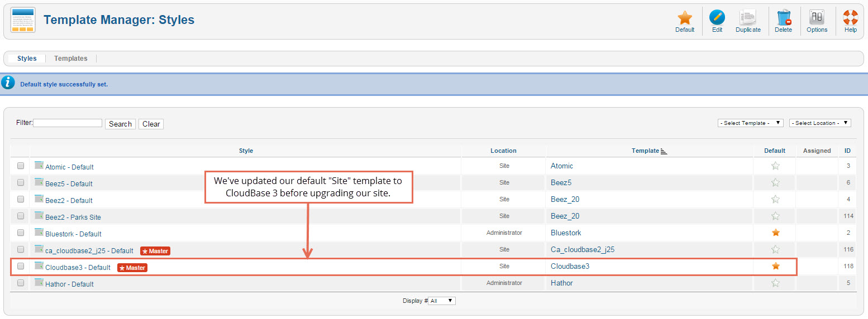Open the Display # All dropdown
This screenshot has height=319, width=868.
click(442, 301)
